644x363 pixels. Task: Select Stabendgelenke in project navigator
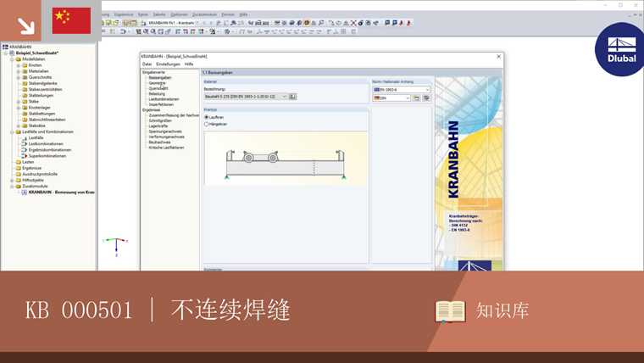point(42,83)
